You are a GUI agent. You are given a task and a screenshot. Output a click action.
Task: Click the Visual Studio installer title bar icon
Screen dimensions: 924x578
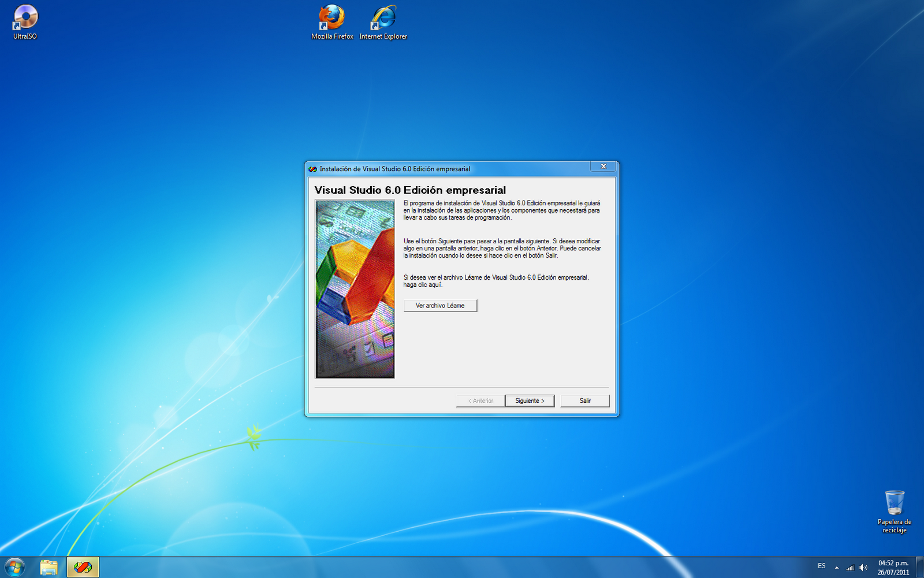(x=312, y=169)
